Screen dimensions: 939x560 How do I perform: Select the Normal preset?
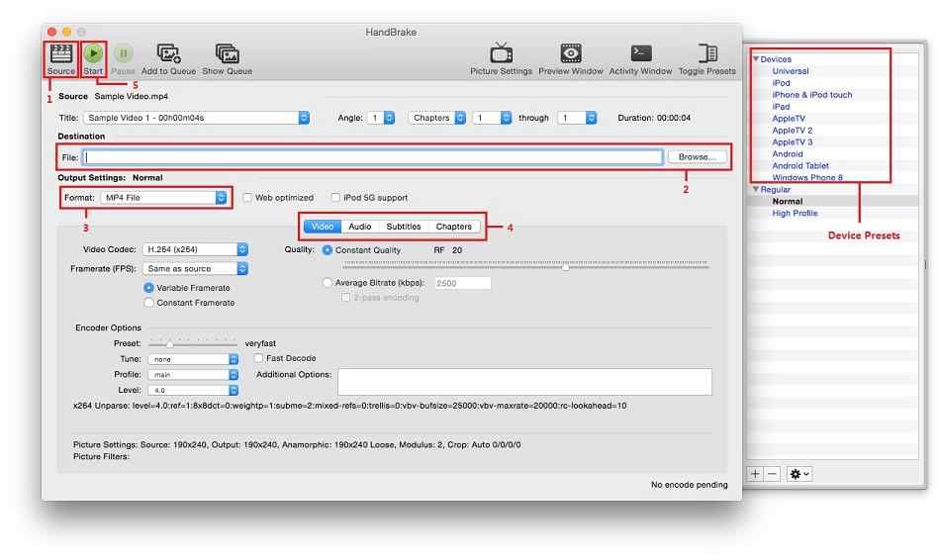(788, 202)
